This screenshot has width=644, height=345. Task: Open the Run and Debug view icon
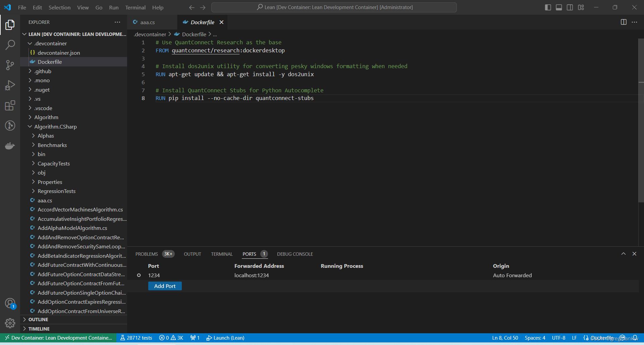(x=10, y=85)
